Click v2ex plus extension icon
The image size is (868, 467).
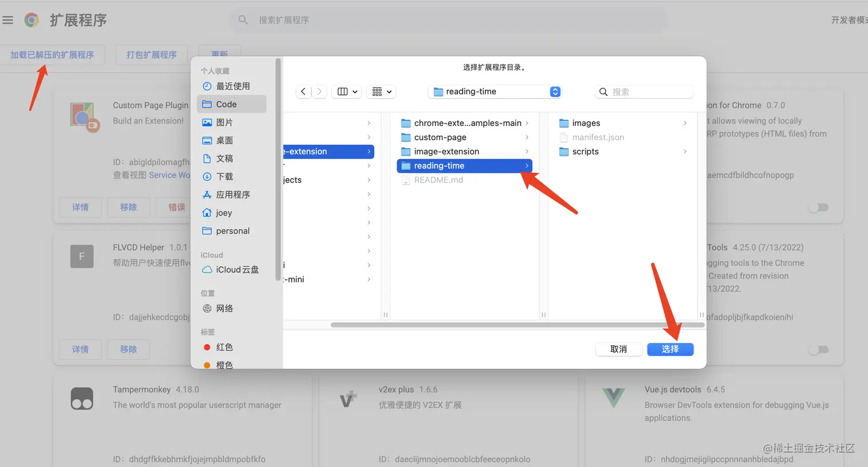tap(348, 399)
